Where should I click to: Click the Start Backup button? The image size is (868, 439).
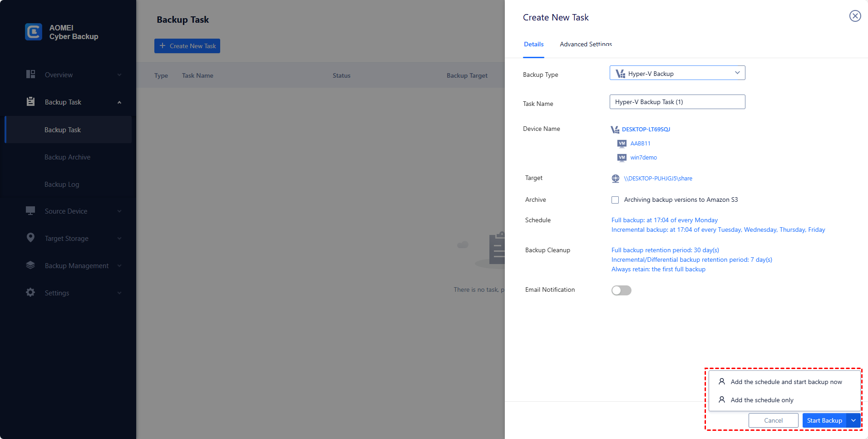pyautogui.click(x=824, y=420)
